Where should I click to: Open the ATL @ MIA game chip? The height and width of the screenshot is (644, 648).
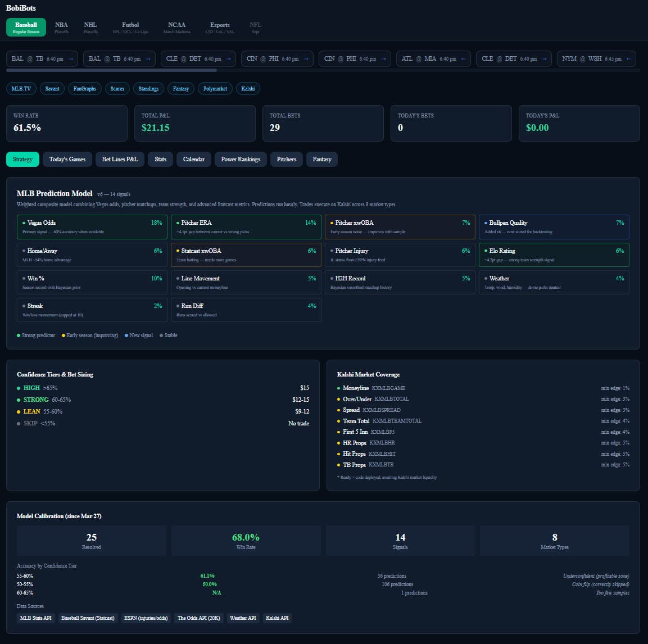pos(433,58)
